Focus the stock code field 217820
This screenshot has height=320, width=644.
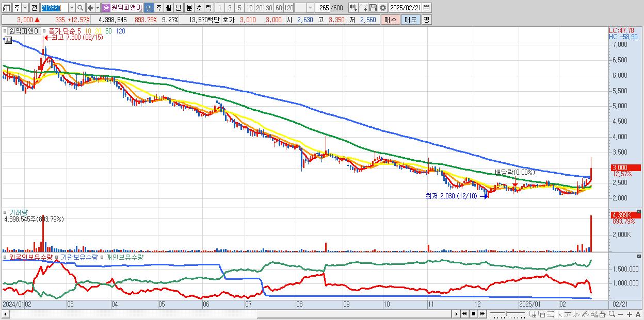(54, 8)
